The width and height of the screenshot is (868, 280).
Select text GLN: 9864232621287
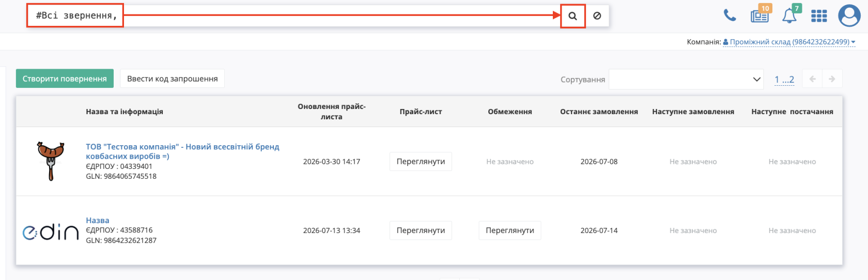pos(121,240)
